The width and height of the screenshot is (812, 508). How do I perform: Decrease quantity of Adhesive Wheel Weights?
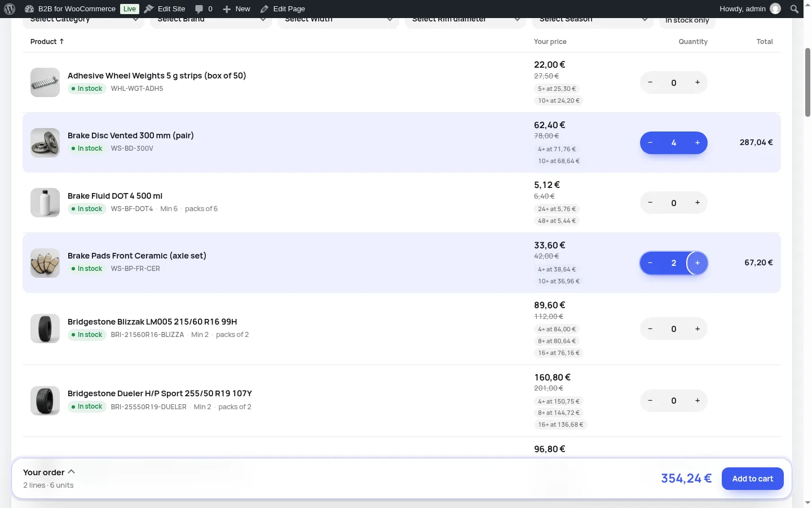click(650, 82)
